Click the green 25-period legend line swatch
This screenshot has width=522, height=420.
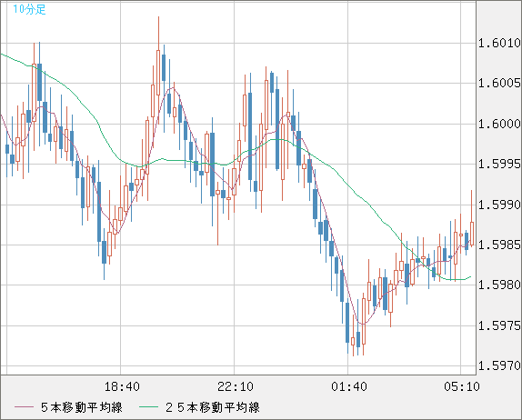pyautogui.click(x=148, y=407)
